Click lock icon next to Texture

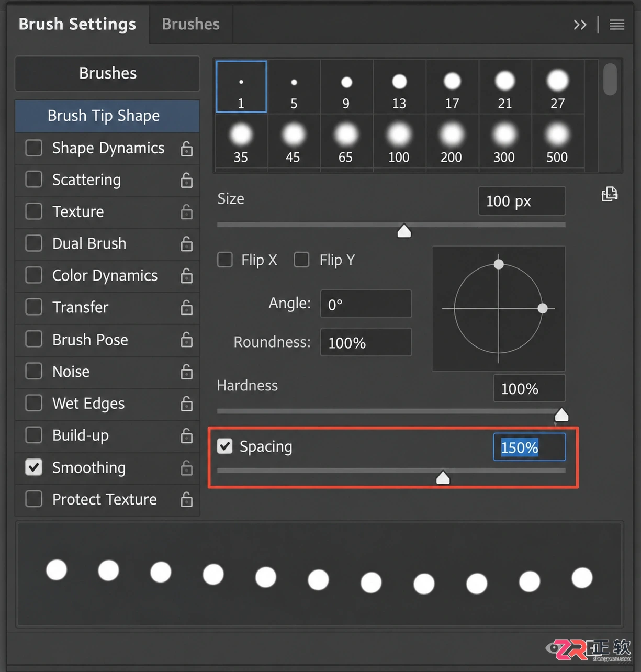pyautogui.click(x=187, y=212)
